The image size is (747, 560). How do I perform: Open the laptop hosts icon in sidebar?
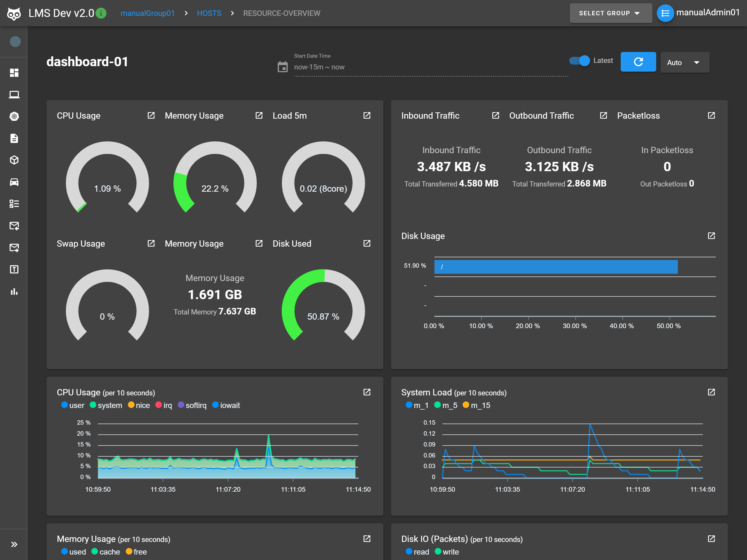click(x=14, y=95)
